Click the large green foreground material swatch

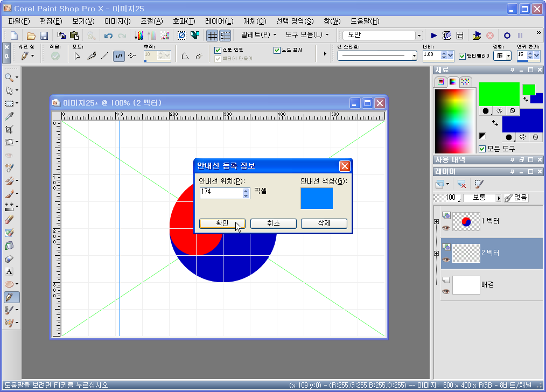click(x=499, y=94)
